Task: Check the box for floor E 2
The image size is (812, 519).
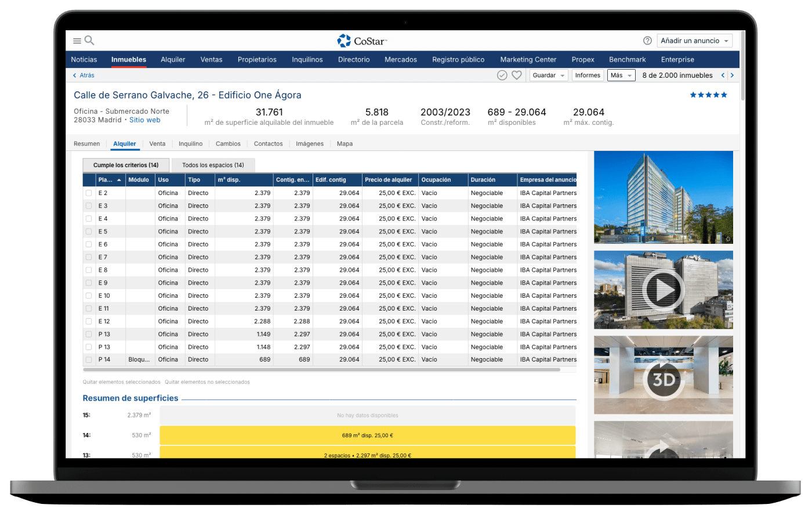Action: [x=89, y=193]
